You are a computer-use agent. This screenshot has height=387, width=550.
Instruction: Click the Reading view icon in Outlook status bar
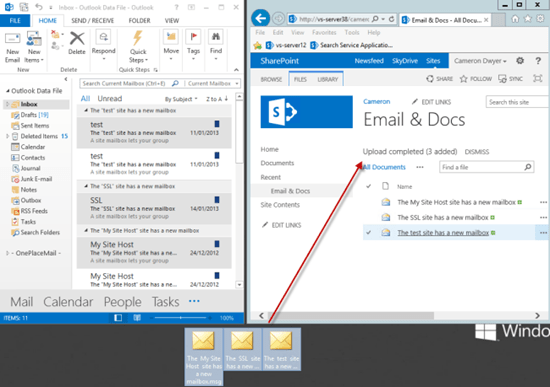click(137, 318)
